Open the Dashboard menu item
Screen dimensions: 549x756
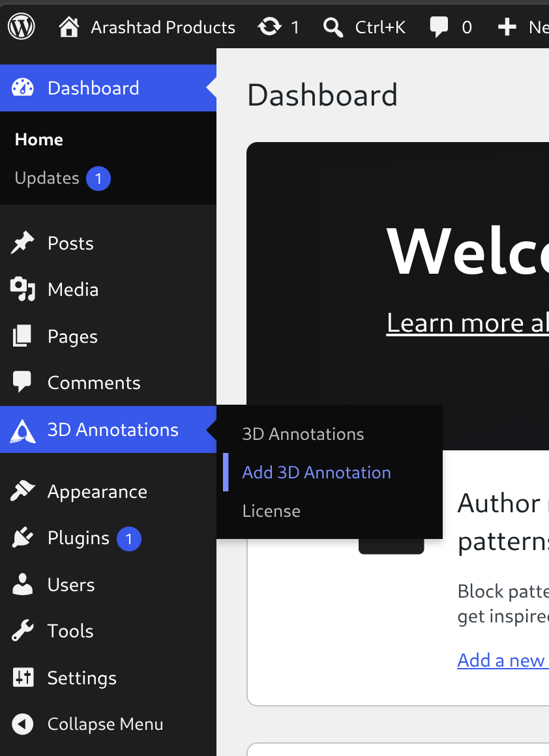point(108,88)
